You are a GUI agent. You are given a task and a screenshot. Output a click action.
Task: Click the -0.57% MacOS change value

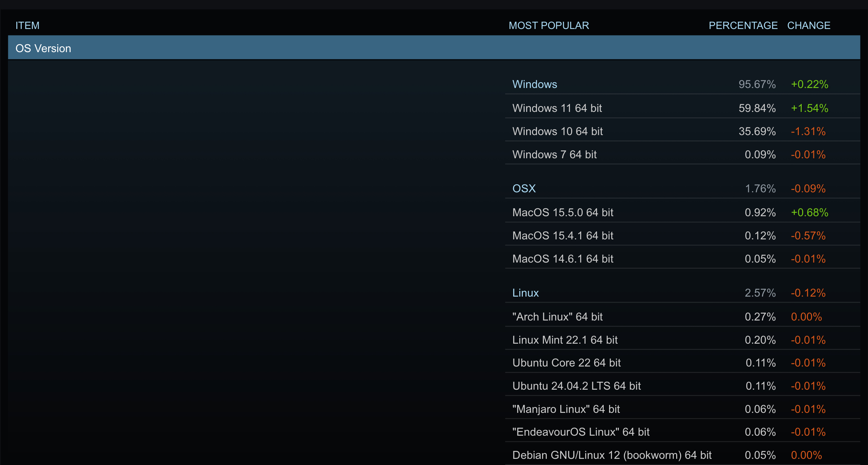[808, 235]
